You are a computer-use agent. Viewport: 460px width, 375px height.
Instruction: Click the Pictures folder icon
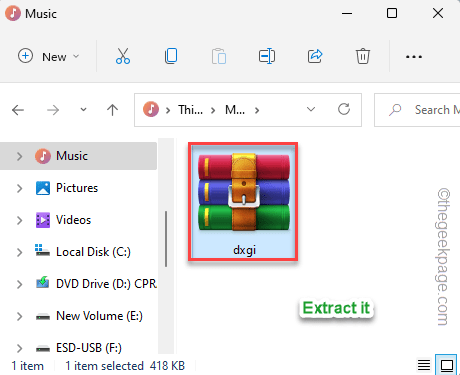point(43,188)
